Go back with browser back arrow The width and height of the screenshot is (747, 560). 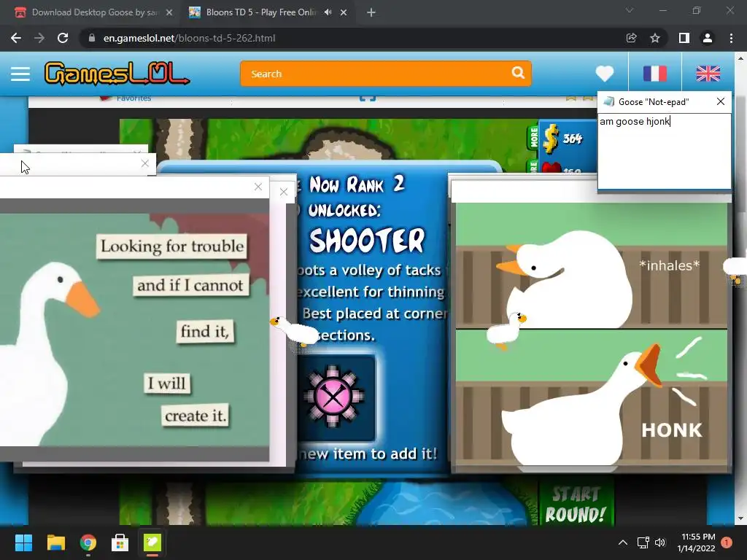16,38
